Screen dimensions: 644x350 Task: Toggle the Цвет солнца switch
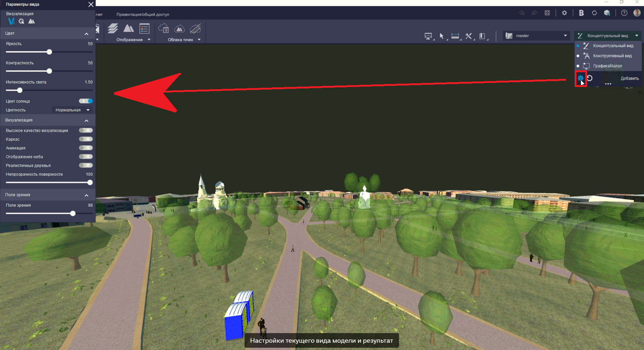click(85, 101)
